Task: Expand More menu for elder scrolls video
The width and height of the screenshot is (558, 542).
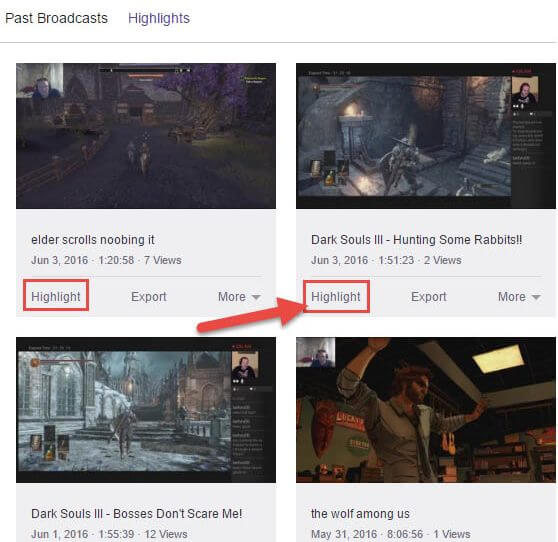Action: 239,296
